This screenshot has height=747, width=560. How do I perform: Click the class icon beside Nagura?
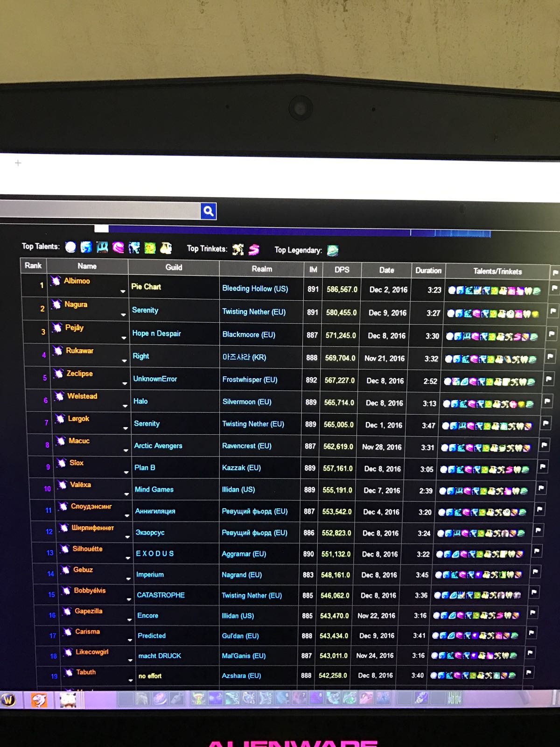pyautogui.click(x=56, y=304)
